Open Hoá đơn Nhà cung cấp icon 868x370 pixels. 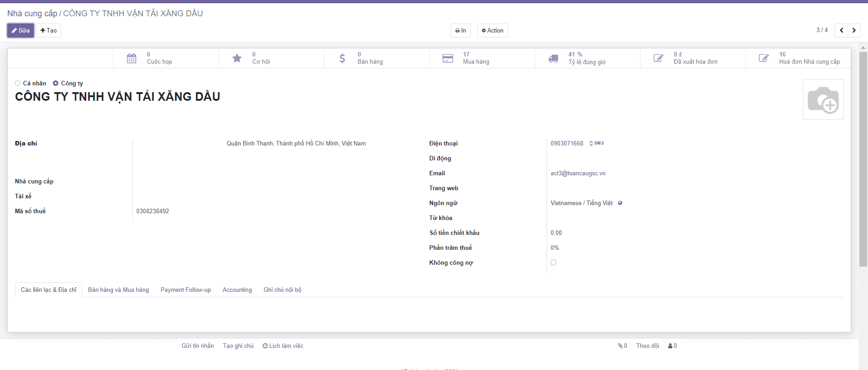[x=764, y=58]
